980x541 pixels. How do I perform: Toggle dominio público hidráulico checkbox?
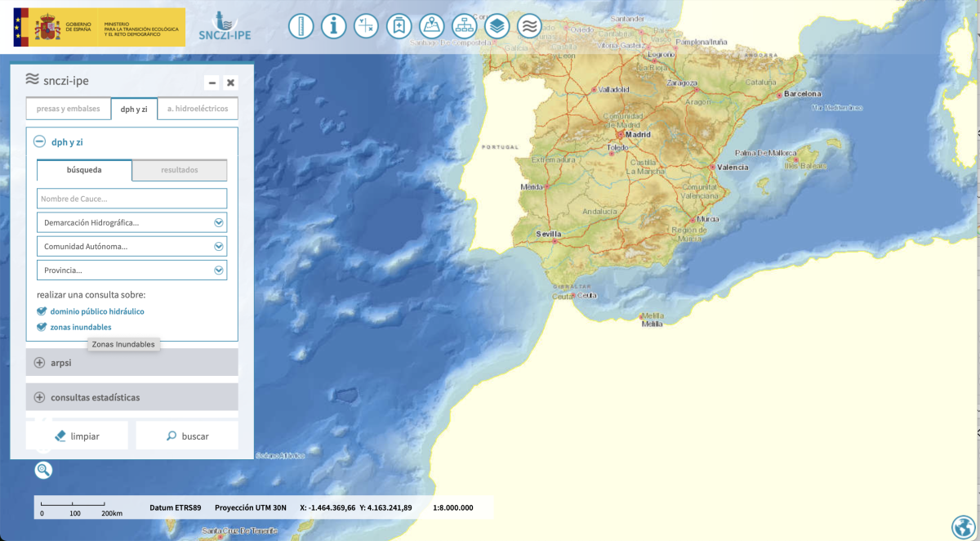tap(42, 311)
